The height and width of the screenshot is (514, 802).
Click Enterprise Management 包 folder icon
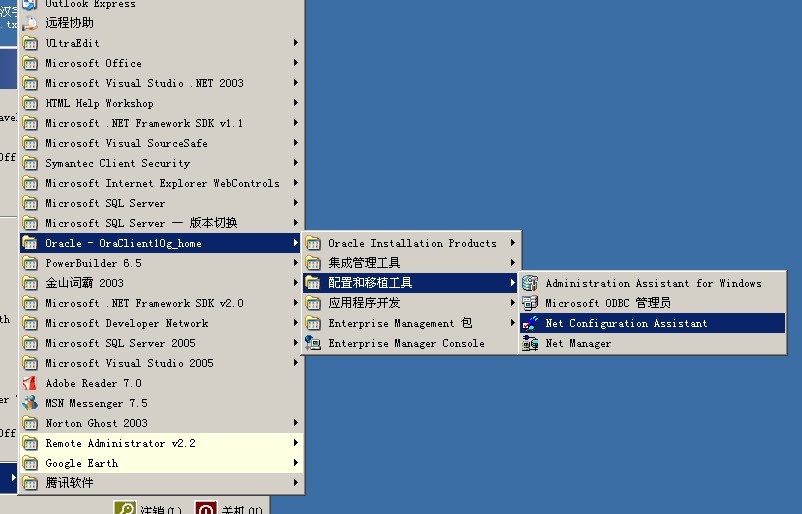pyautogui.click(x=313, y=323)
